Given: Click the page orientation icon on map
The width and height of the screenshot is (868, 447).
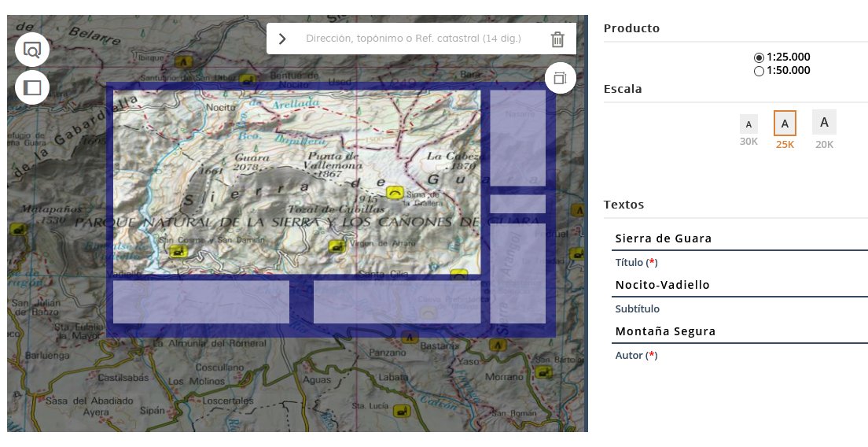Looking at the screenshot, I should [561, 78].
